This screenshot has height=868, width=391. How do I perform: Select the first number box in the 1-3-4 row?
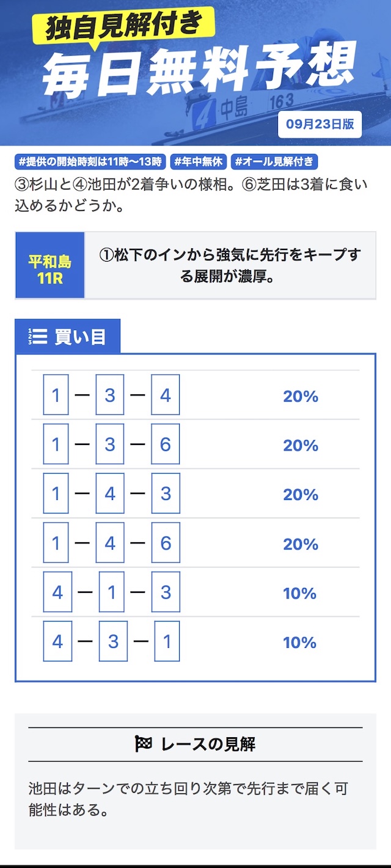[x=56, y=395]
